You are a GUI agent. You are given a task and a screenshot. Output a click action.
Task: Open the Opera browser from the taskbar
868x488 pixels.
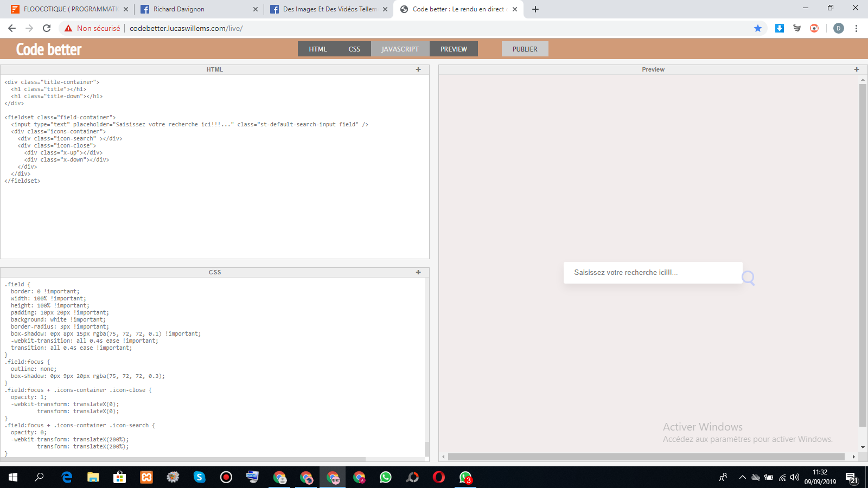click(x=438, y=477)
